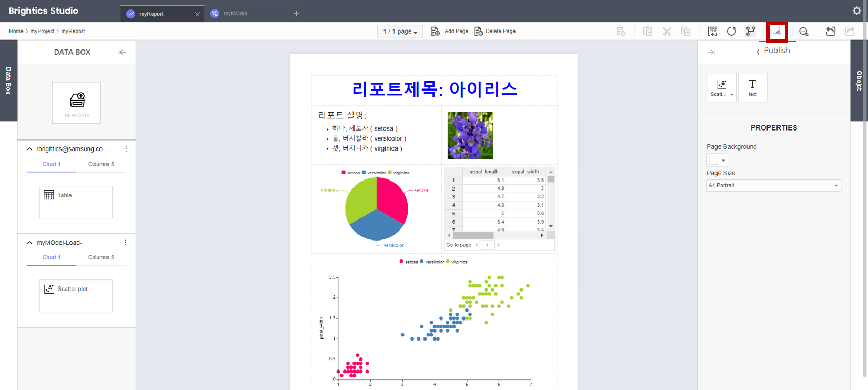The image size is (868, 390).
Task: Collapse the brightics@samsung data section
Action: click(x=29, y=149)
